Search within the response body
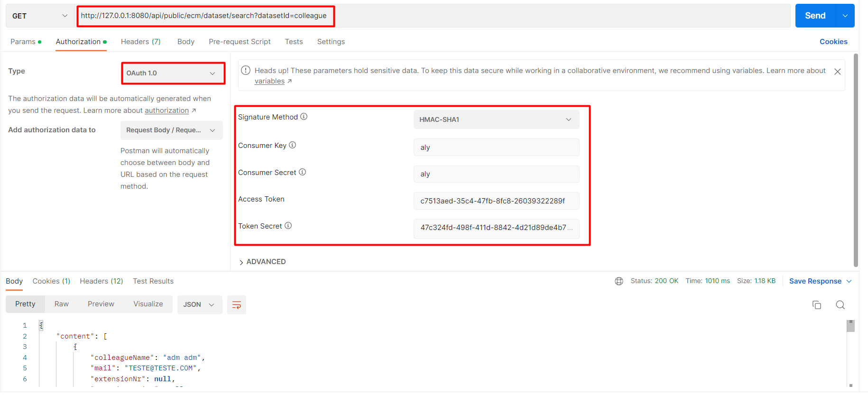868x395 pixels. pyautogui.click(x=840, y=305)
